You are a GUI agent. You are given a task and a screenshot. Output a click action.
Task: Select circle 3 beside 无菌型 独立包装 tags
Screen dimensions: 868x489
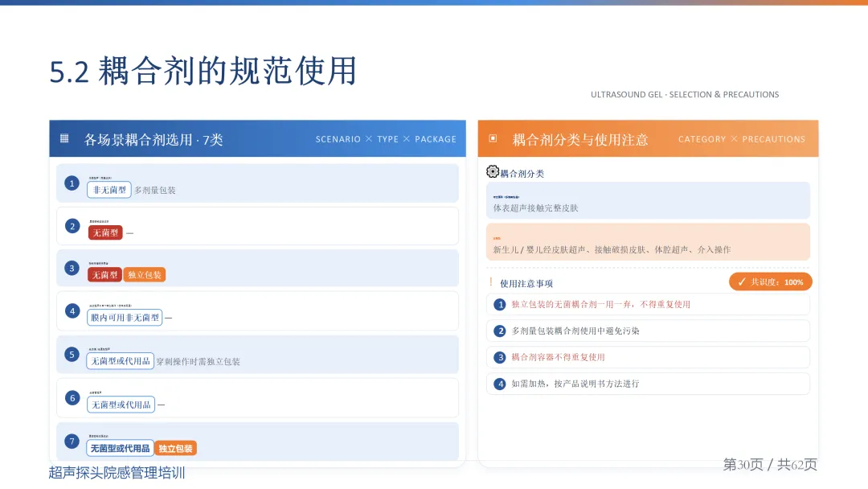click(x=72, y=269)
